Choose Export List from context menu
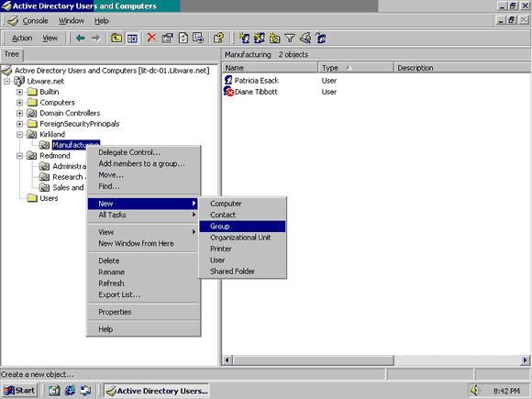 pyautogui.click(x=143, y=294)
